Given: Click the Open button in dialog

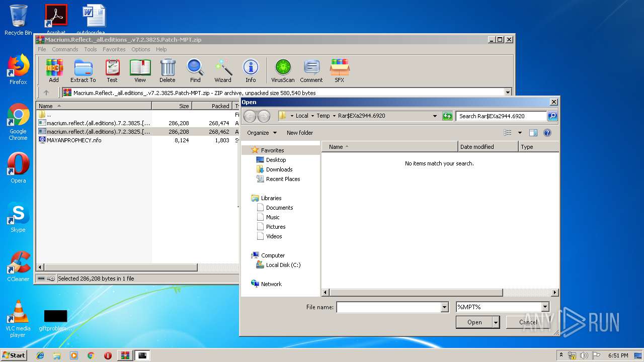Looking at the screenshot, I should click(474, 322).
